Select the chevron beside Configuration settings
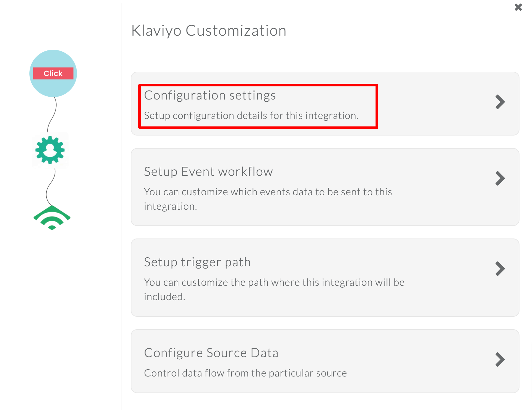532x410 pixels. 500,102
